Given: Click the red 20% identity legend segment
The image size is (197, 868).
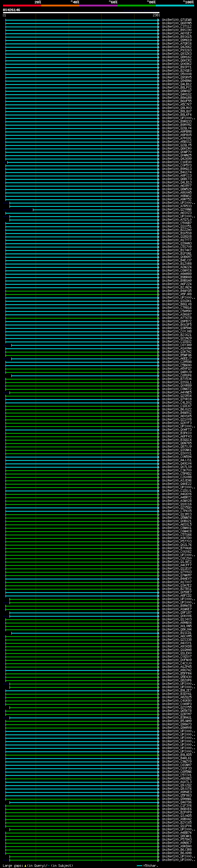Looking at the screenshot, I should coord(22,6).
